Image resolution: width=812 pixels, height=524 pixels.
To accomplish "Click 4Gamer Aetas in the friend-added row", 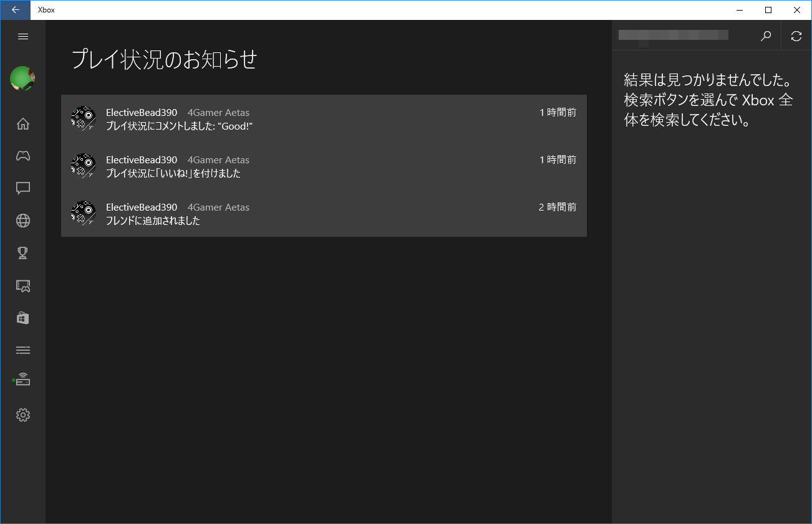I will 218,207.
